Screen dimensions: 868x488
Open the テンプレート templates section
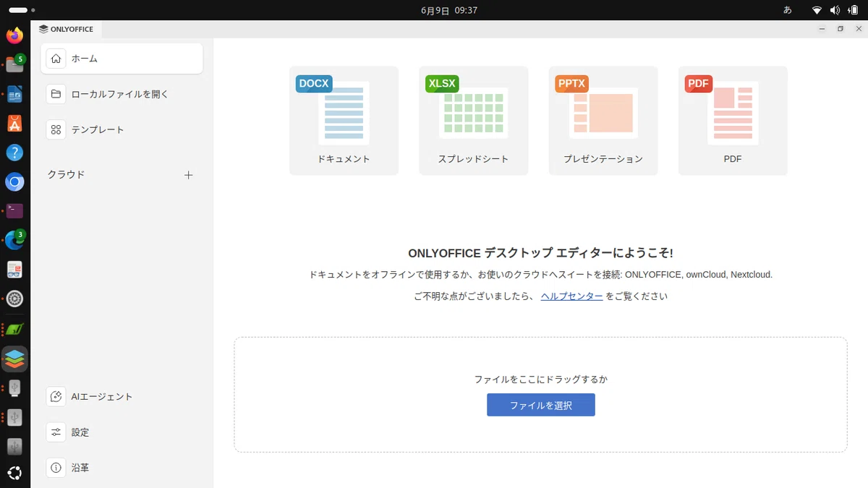(122, 129)
